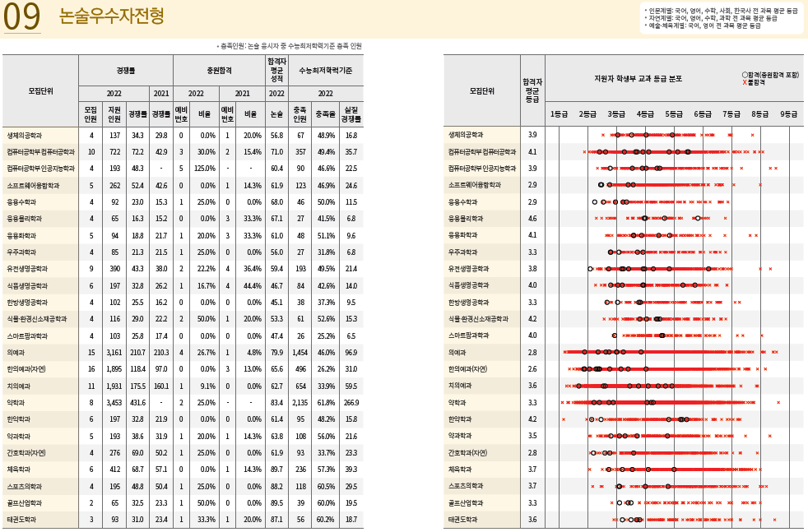The image size is (808, 532).
Task: Select 충족인원 value 2,135
Action: [300, 403]
